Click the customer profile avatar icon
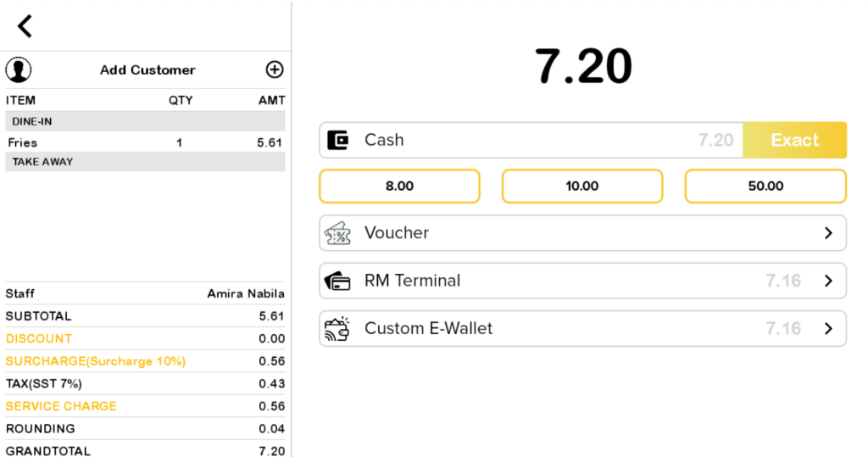This screenshot has width=868, height=457. click(18, 70)
